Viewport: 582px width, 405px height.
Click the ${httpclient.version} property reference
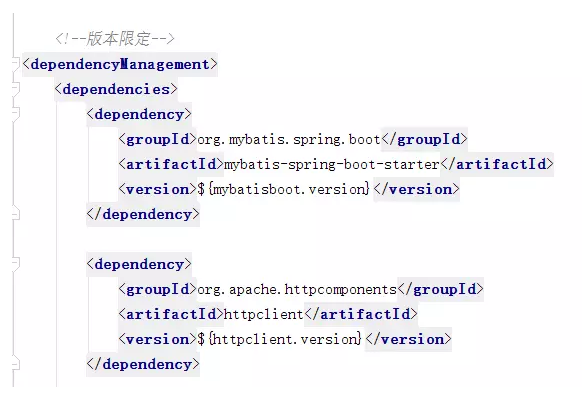[x=279, y=339]
